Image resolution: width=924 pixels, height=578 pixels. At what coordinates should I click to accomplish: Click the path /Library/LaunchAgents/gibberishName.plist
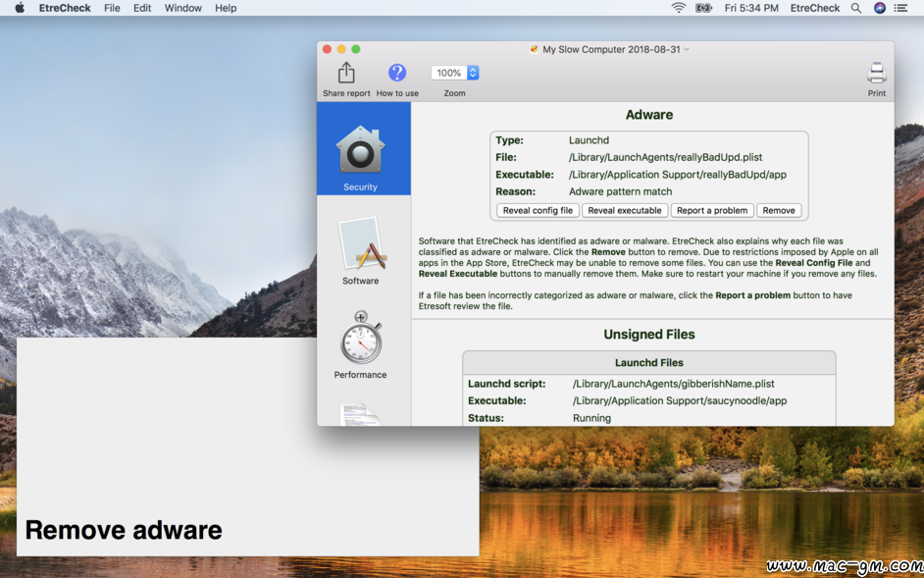(674, 384)
